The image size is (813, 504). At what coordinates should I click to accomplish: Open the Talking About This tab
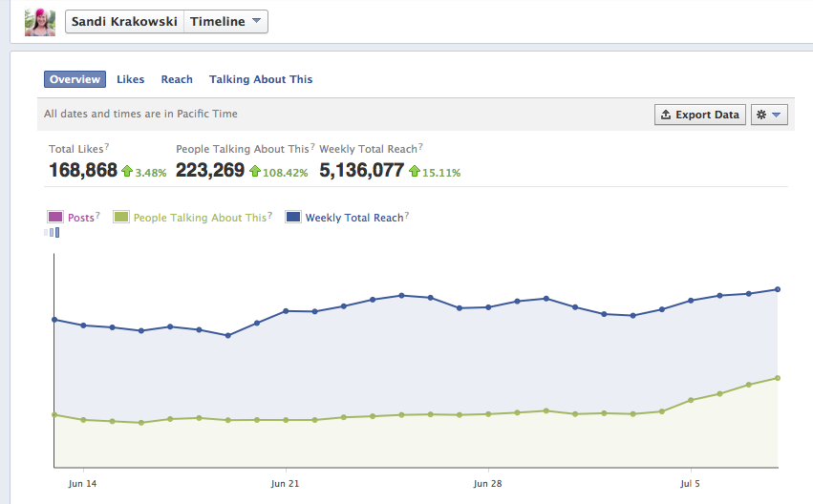(x=261, y=80)
